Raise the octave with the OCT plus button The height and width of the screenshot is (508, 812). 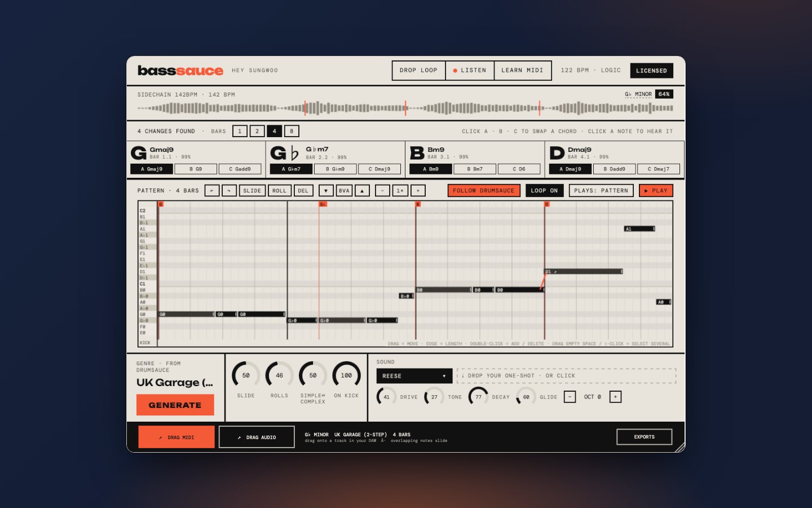[x=615, y=397]
